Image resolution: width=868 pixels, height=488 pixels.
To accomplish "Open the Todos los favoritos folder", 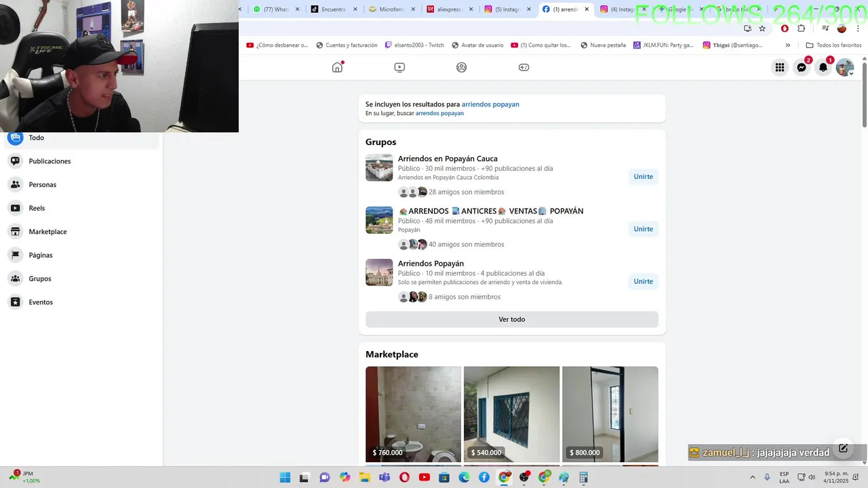I will (833, 45).
